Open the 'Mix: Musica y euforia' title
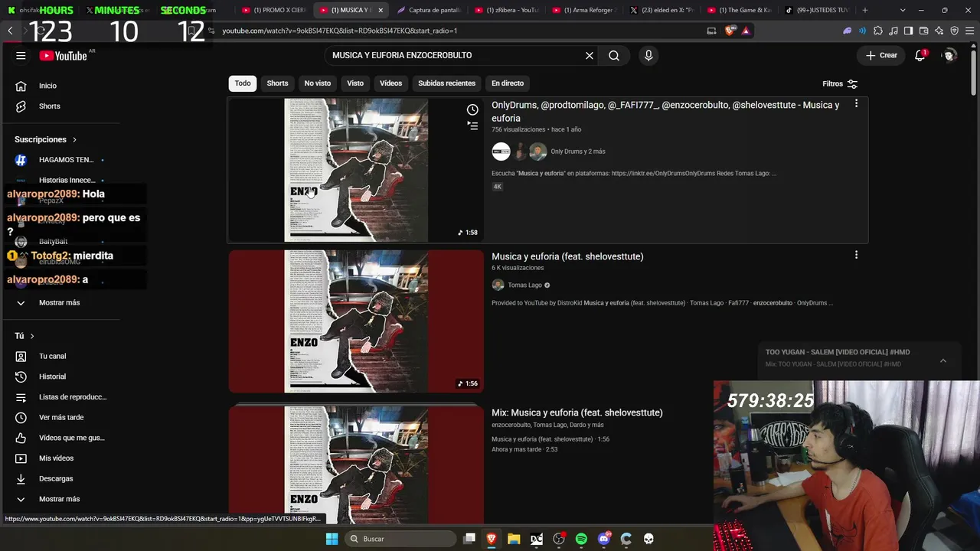980x551 pixels. (x=577, y=412)
